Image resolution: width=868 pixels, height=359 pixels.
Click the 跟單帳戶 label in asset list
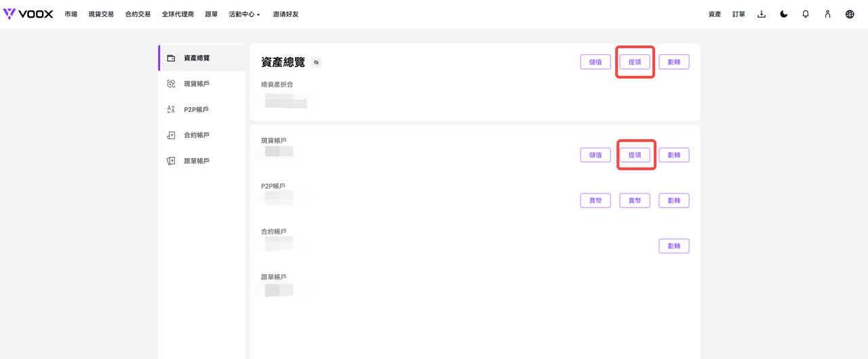pyautogui.click(x=274, y=277)
